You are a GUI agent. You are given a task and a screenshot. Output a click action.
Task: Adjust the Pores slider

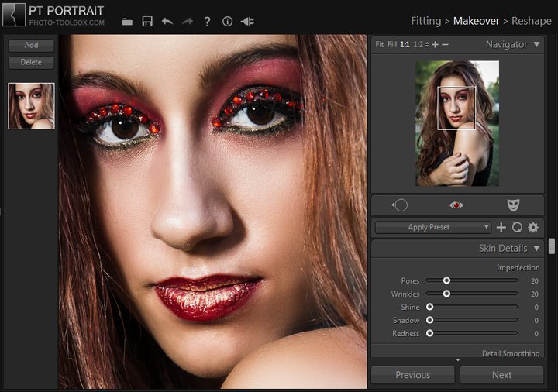[x=472, y=280]
